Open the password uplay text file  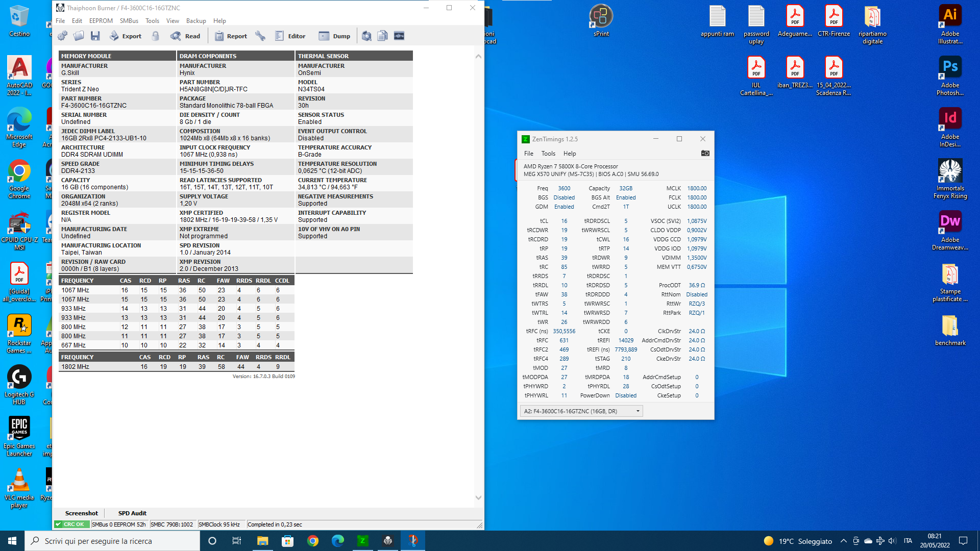pyautogui.click(x=756, y=24)
